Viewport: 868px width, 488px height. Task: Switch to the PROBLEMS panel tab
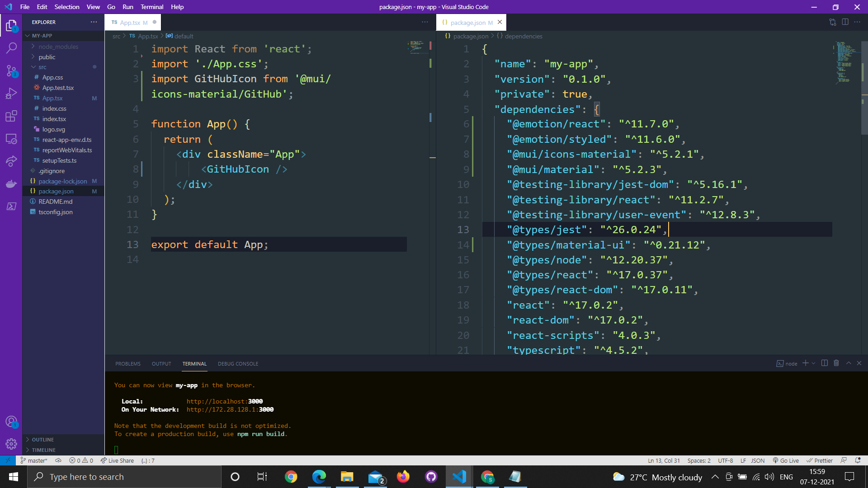128,364
